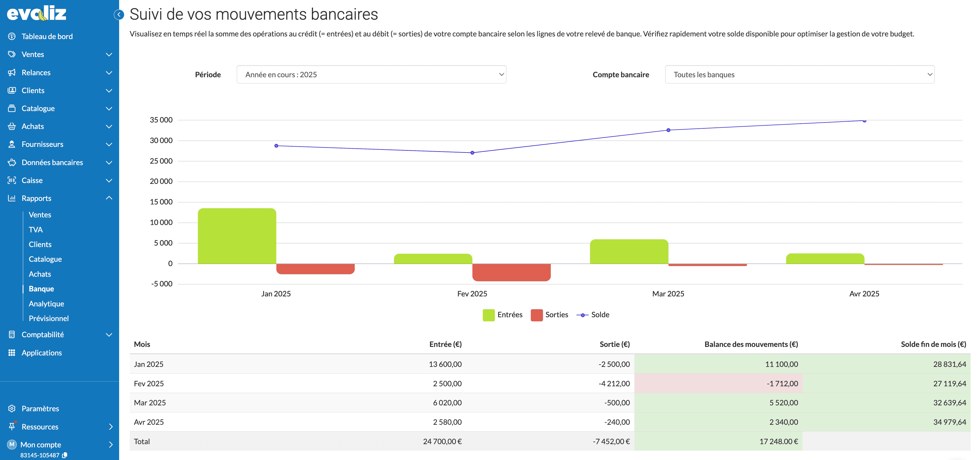Open the TVA report submenu item
This screenshot has width=980, height=460.
click(x=36, y=230)
